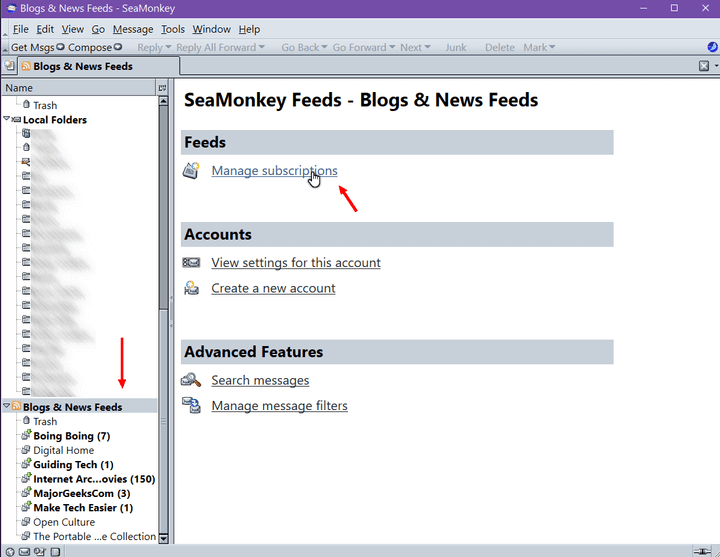
Task: Open the View menu
Action: tap(73, 29)
